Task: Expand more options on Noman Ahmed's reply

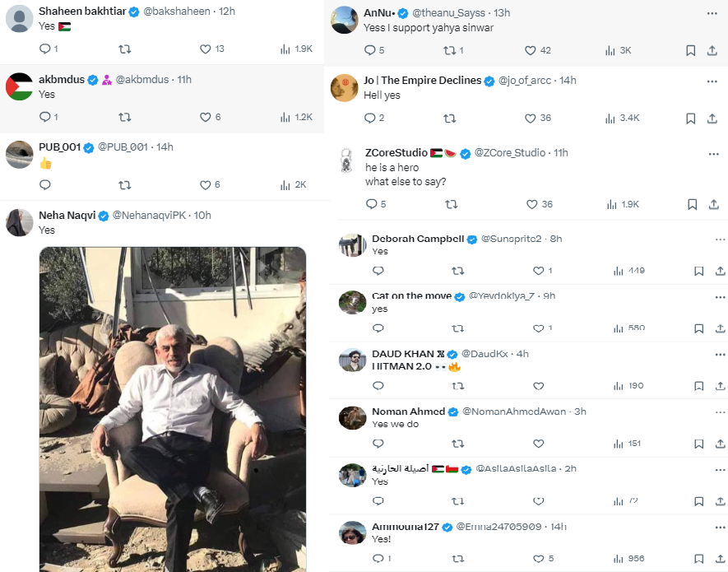Action: (720, 412)
